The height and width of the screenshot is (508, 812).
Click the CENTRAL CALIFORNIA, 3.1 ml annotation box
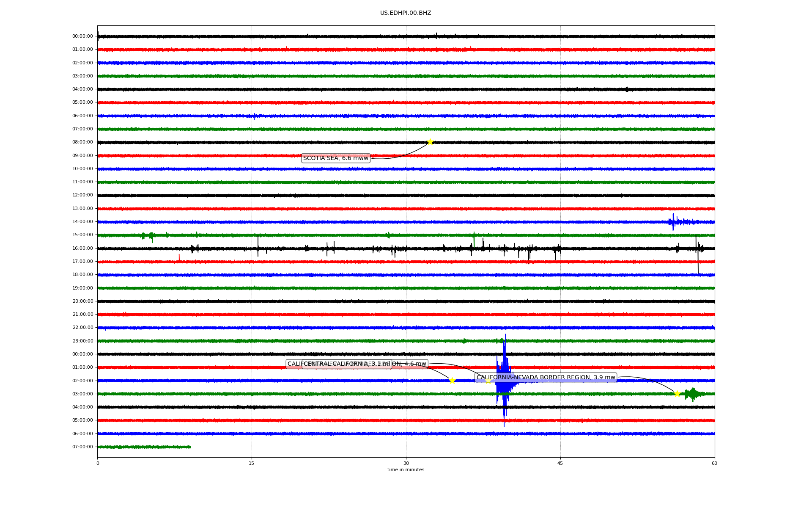(347, 364)
